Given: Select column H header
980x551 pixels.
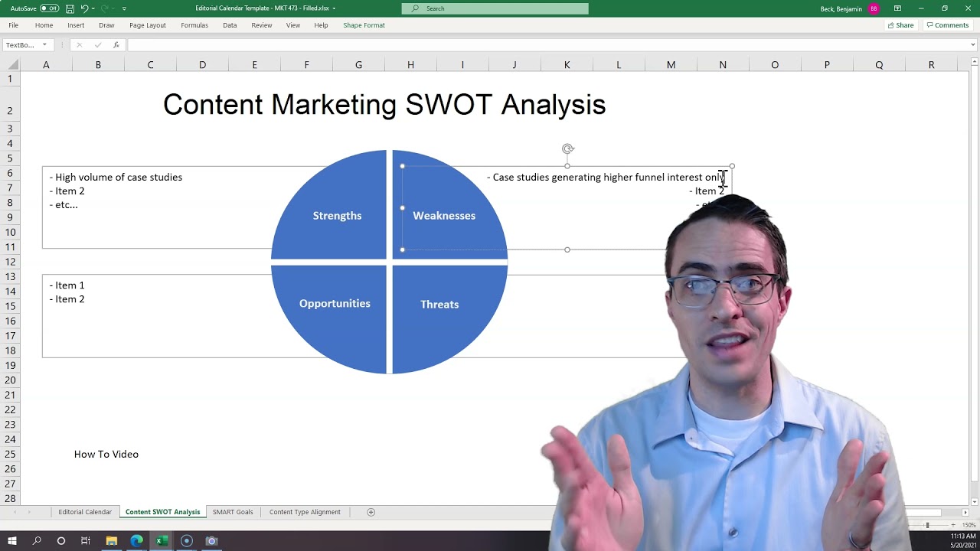Looking at the screenshot, I should [410, 65].
